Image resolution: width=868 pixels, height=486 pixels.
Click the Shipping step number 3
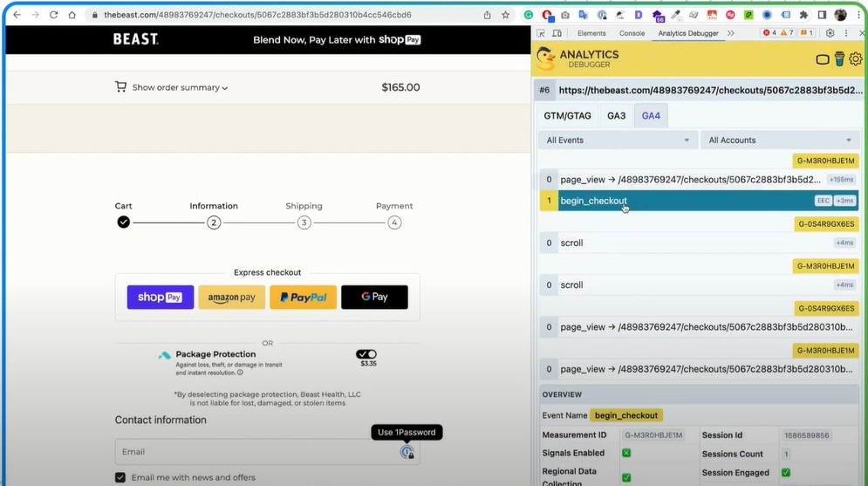[304, 222]
